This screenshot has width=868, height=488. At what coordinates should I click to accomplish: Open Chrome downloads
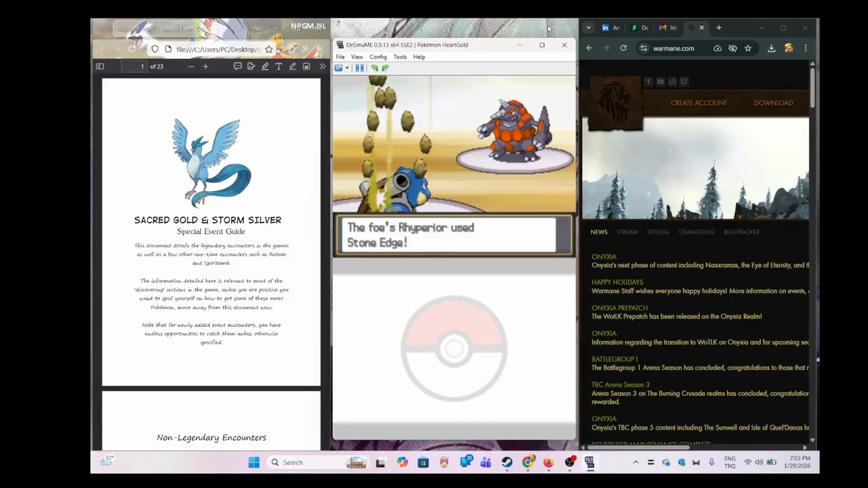pos(772,48)
